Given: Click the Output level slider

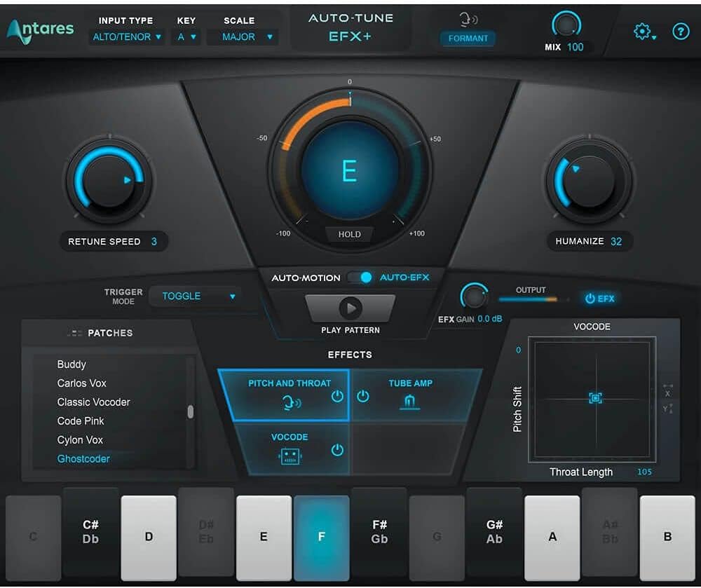Looking at the screenshot, I should 531,299.
